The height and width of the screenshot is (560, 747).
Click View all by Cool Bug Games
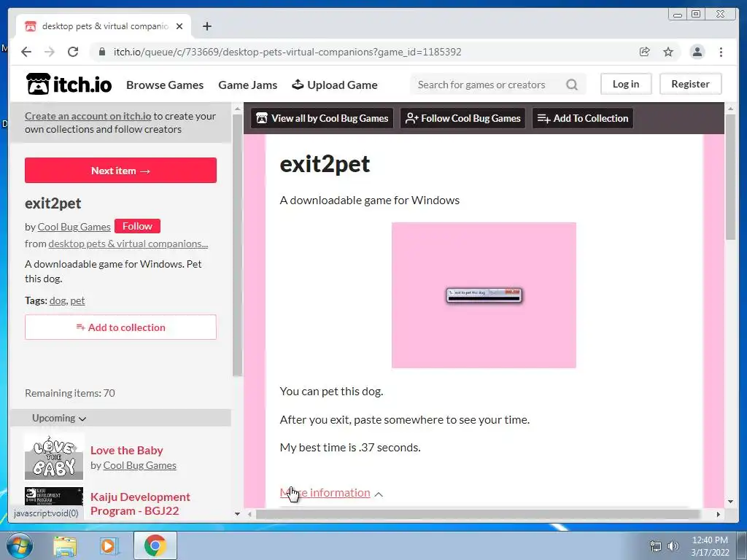tap(322, 118)
